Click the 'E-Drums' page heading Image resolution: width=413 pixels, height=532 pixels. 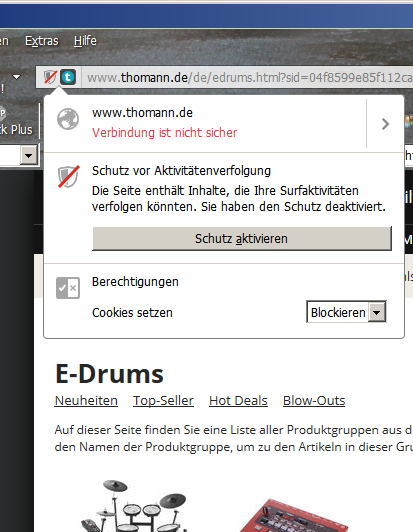tap(109, 374)
